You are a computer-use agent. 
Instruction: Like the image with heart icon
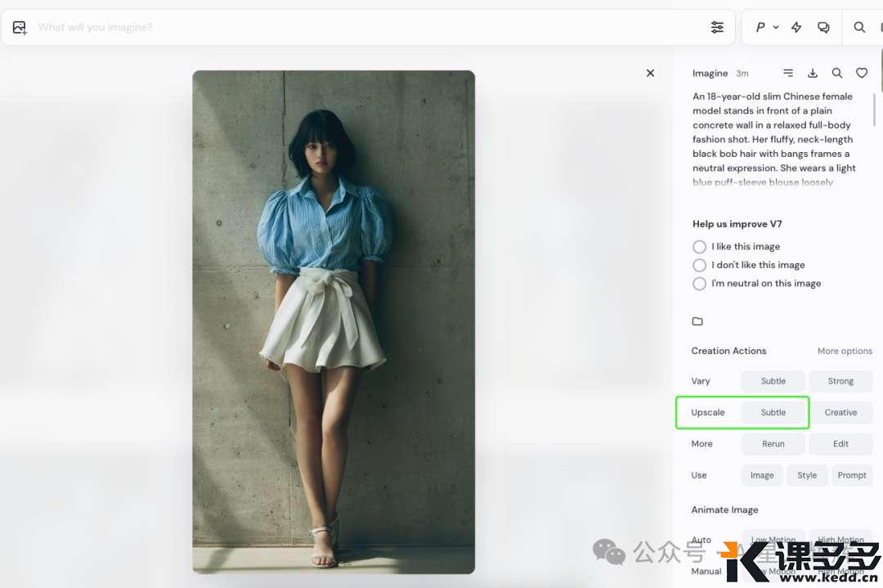(862, 74)
